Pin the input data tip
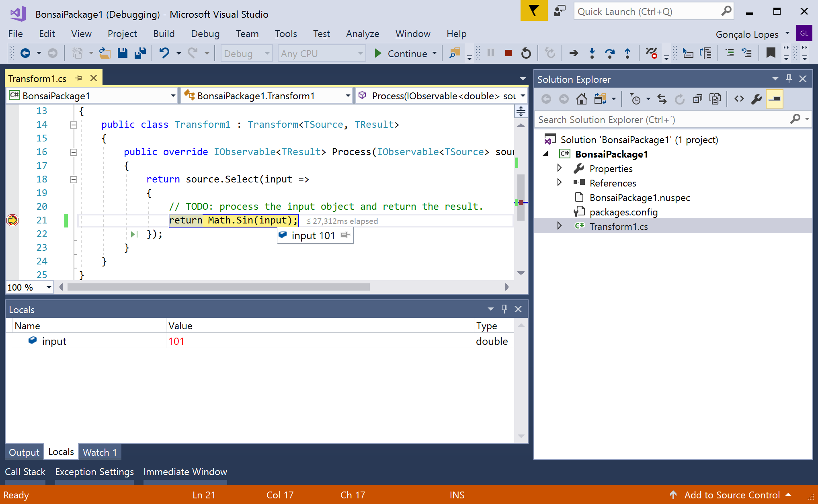 [x=345, y=235]
